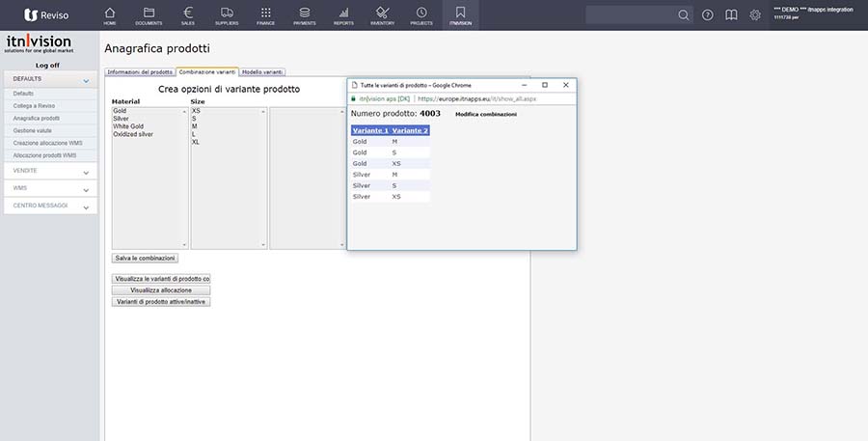The height and width of the screenshot is (441, 868).
Task: Expand the VENDITE sidebar section
Action: pos(86,172)
